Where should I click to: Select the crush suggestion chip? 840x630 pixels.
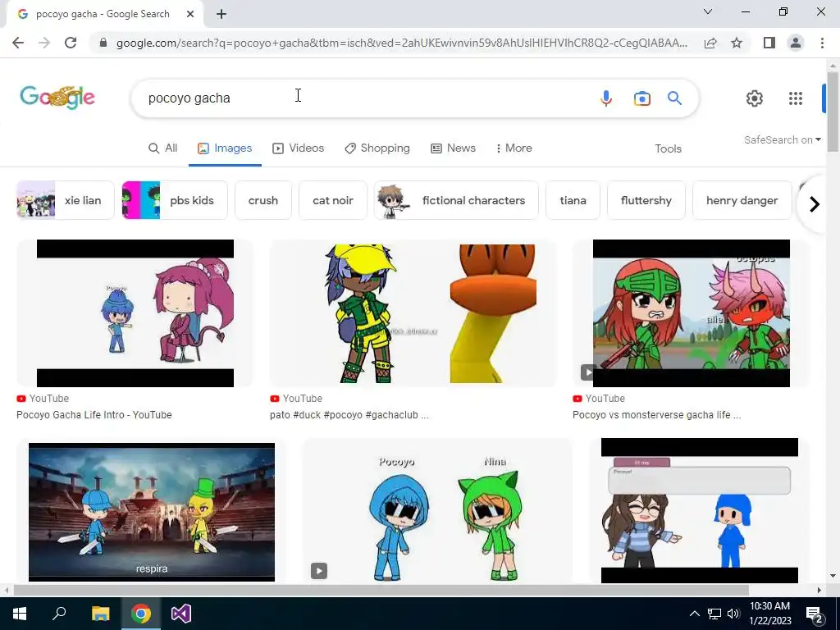(263, 200)
